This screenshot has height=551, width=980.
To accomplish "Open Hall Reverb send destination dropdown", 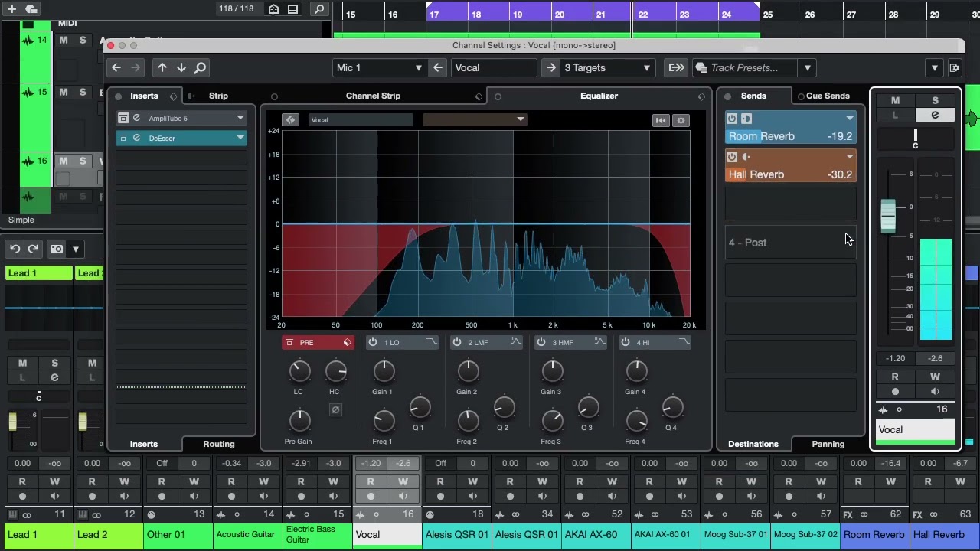I will [849, 156].
